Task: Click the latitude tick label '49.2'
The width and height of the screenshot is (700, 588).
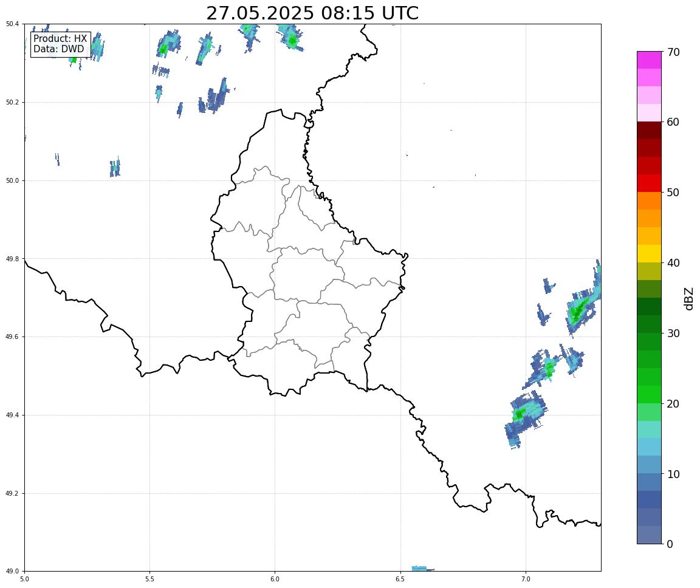Action: pos(12,493)
